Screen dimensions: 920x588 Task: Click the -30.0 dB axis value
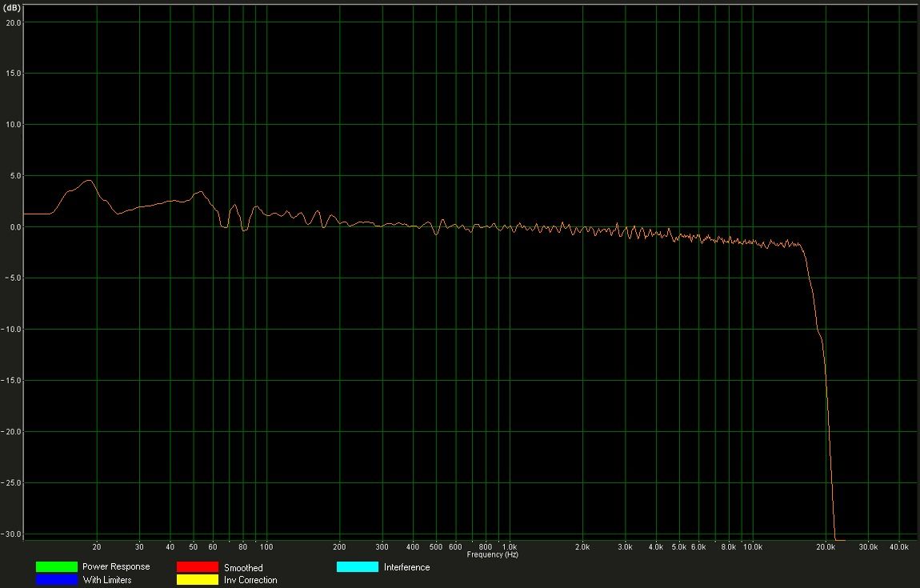(x=12, y=534)
